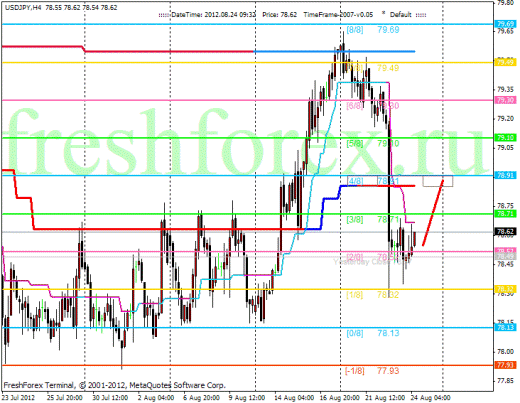Viewport: 520px width, 403px height.
Task: Select the [5/8] green level label
Action: click(x=355, y=144)
